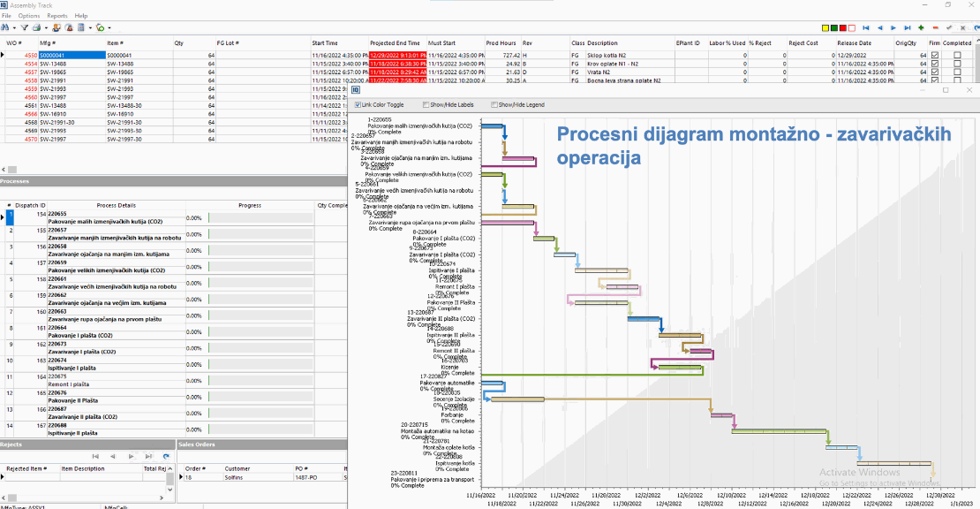Go to last record in top navigator
Image resolution: width=980 pixels, height=509 pixels.
click(x=907, y=28)
